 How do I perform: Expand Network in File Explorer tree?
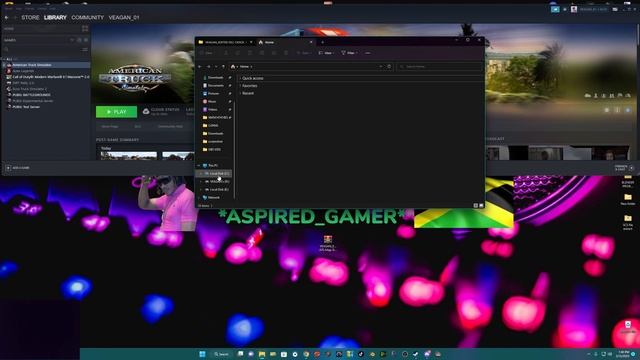coord(199,198)
